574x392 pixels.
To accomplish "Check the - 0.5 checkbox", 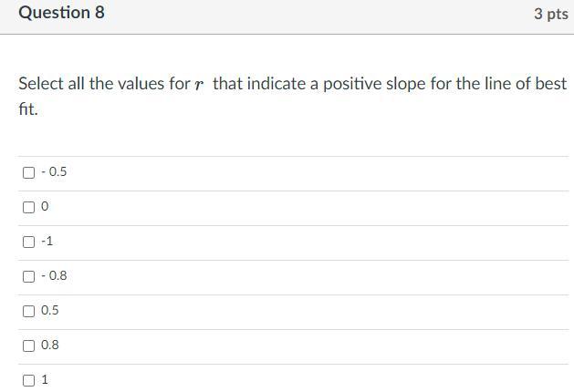I will pyautogui.click(x=29, y=172).
